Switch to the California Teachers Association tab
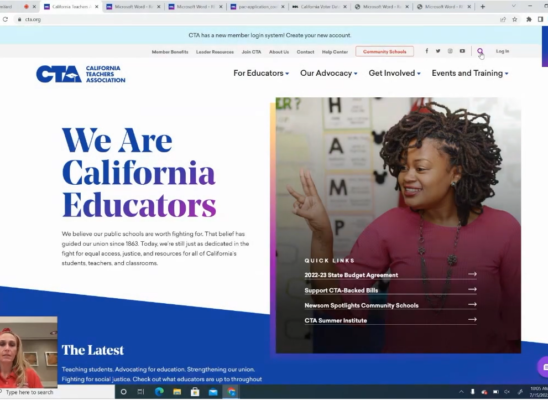This screenshot has width=548, height=400. pos(71,7)
